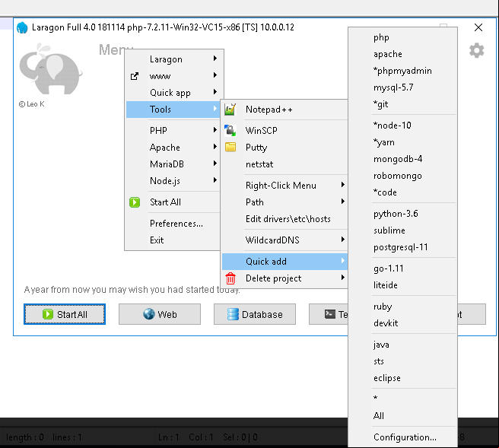This screenshot has width=499, height=448.
Task: Click the Notepad++ icon in Tools submenu
Action: point(230,110)
